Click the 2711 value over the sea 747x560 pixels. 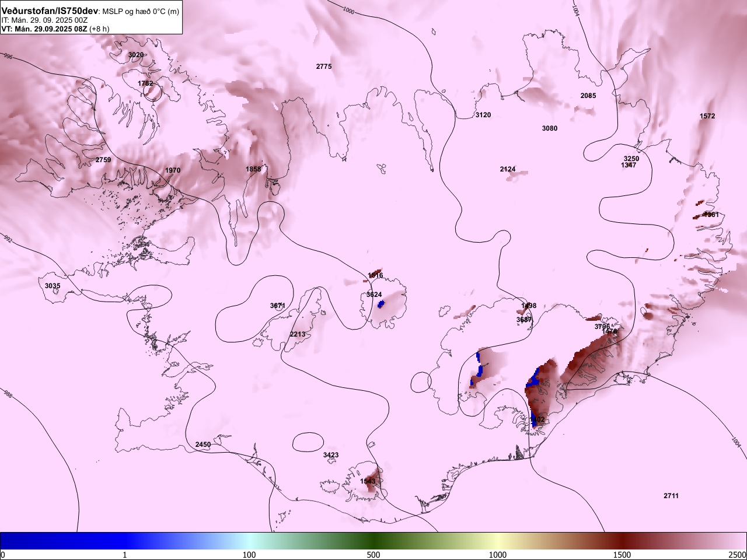click(671, 496)
